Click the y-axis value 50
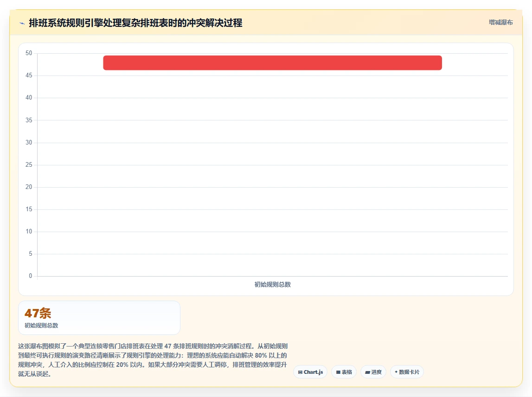Viewport: 532px width, 397px height. pyautogui.click(x=29, y=53)
